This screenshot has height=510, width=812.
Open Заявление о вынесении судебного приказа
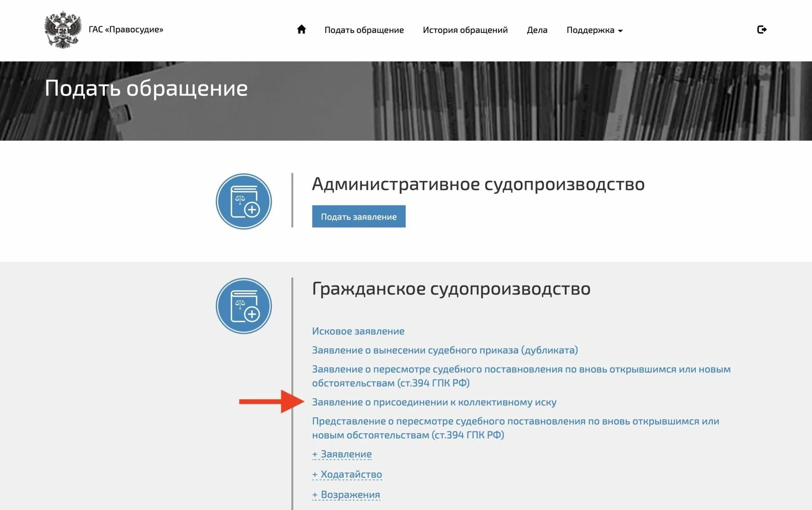coord(444,351)
